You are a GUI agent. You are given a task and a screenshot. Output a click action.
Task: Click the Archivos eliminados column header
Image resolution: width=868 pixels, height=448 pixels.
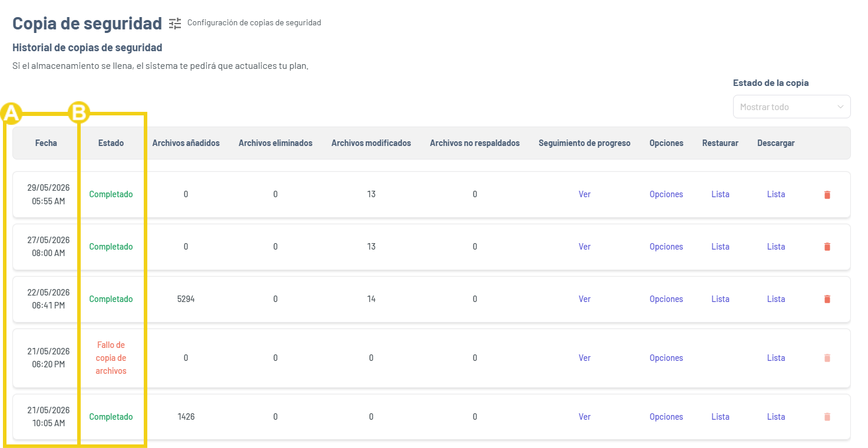point(275,143)
